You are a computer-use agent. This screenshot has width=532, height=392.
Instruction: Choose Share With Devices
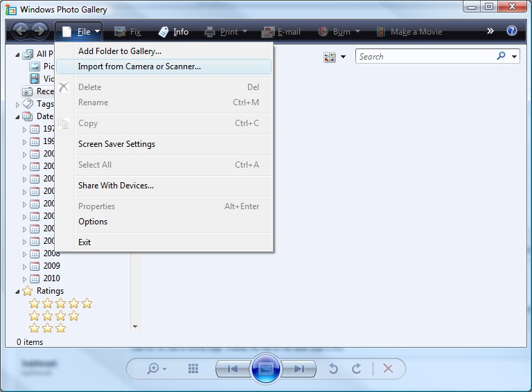[164, 186]
